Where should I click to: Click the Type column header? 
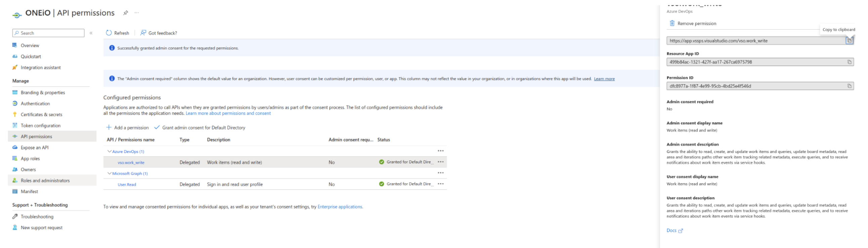[x=184, y=139]
